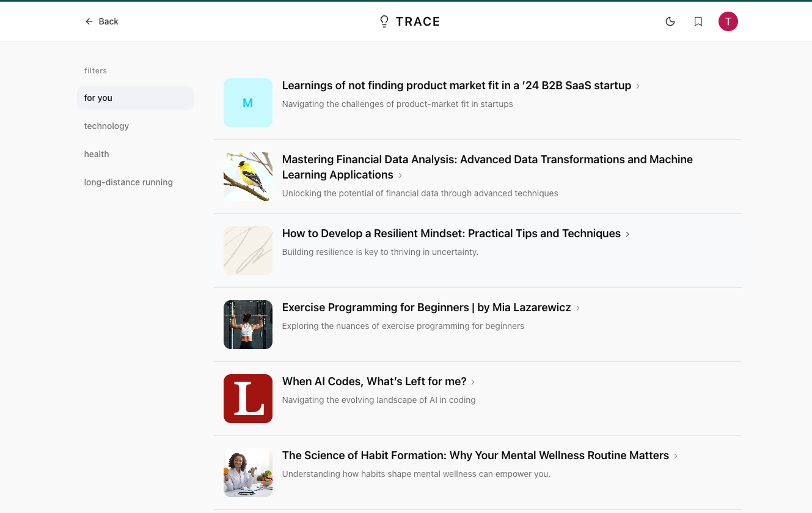Screen dimensions: 812x513
Task: Click the red L logo thumbnail
Action: pos(248,399)
